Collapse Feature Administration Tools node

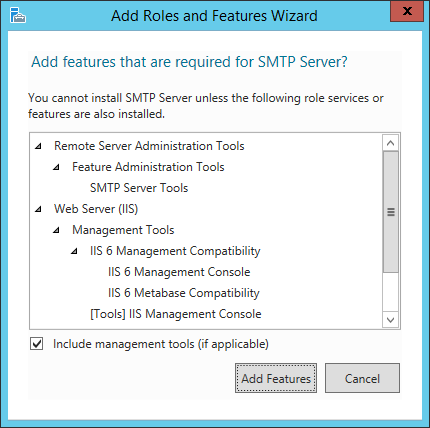coord(56,167)
